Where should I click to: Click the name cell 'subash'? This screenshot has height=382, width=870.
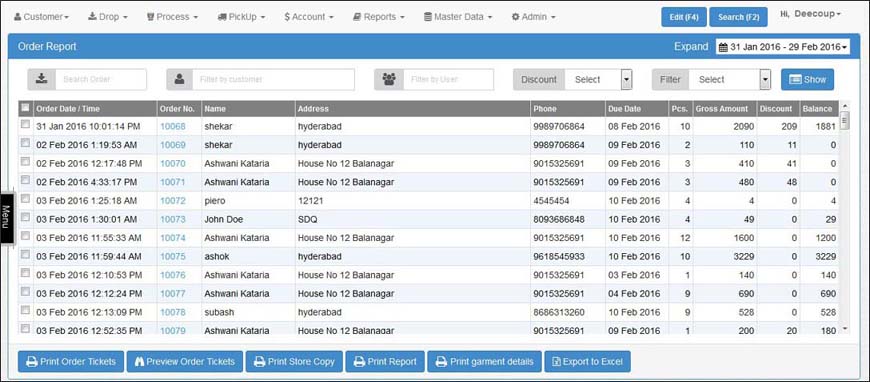[219, 312]
